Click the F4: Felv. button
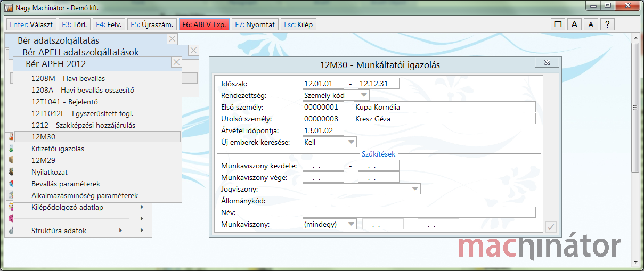Image resolution: width=644 pixels, height=271 pixels. 109,24
